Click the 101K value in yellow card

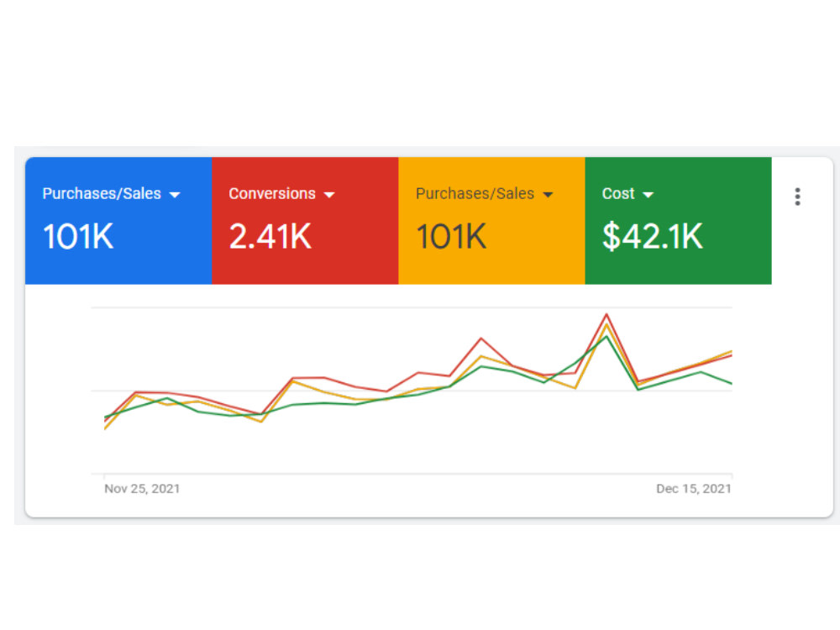(x=452, y=236)
